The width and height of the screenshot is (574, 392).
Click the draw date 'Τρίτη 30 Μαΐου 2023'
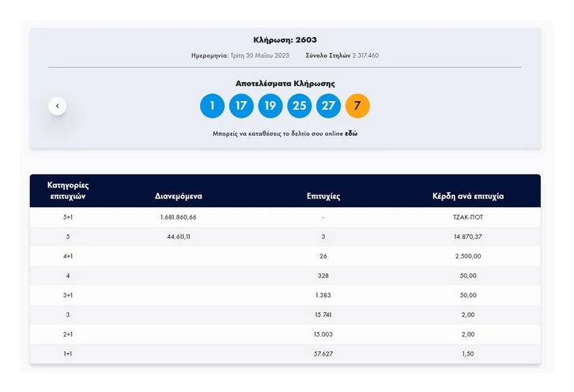click(x=260, y=55)
